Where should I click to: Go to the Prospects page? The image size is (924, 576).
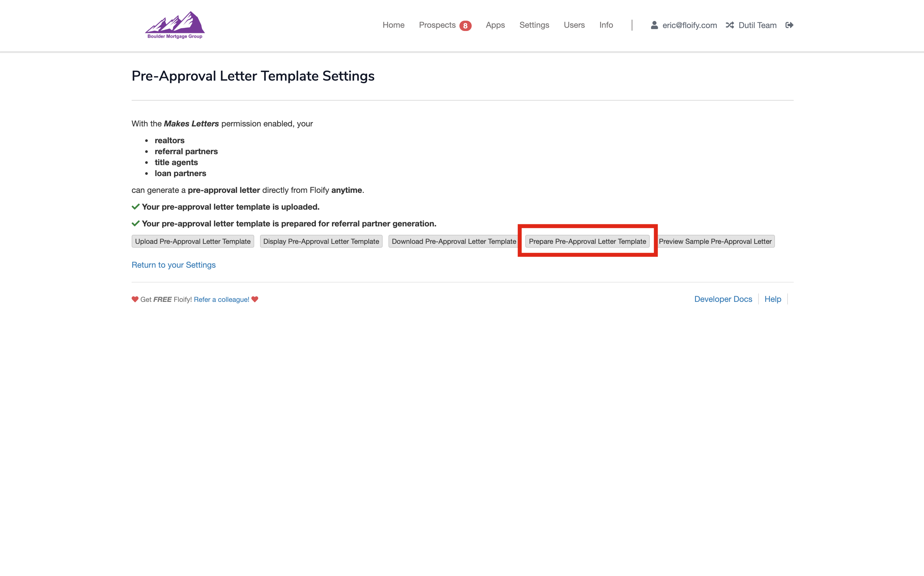[437, 25]
